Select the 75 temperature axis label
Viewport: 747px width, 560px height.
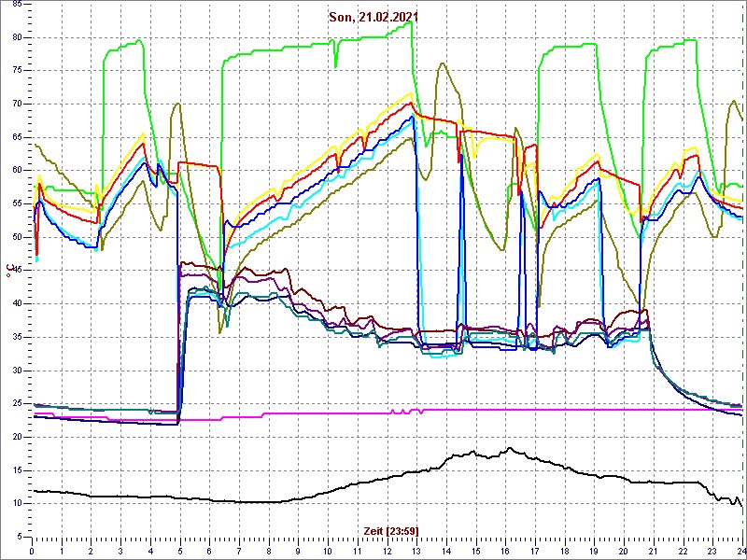click(16, 71)
